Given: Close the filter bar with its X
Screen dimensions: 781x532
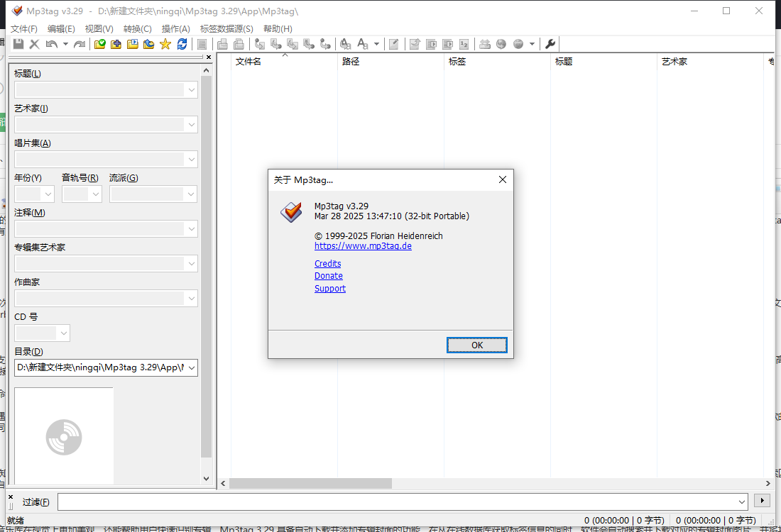Looking at the screenshot, I should pyautogui.click(x=11, y=497).
